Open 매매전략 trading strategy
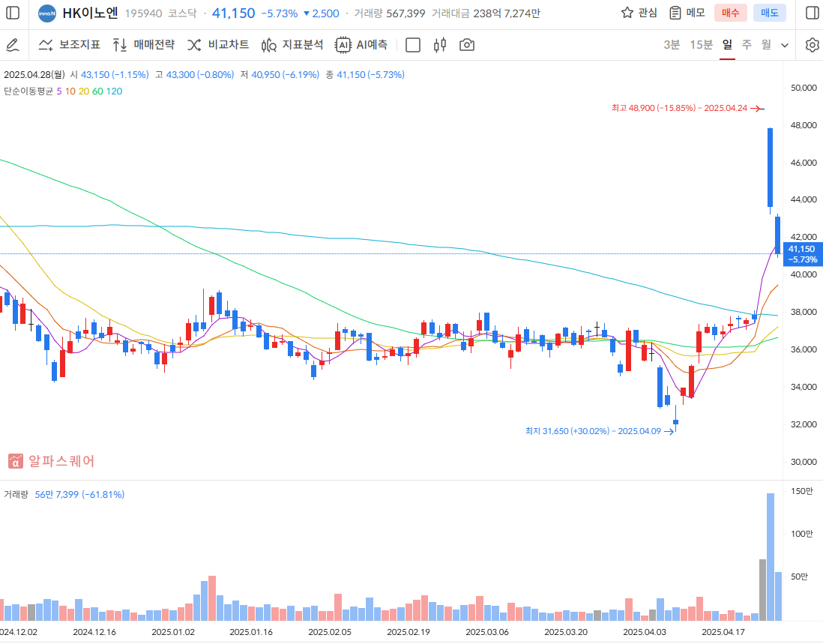This screenshot has width=823, height=644. (143, 45)
